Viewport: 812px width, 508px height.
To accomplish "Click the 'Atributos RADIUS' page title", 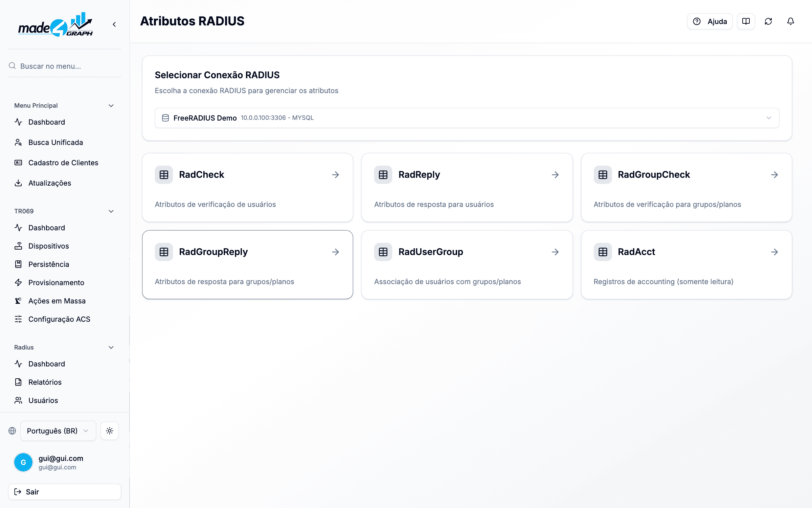I will (x=192, y=21).
